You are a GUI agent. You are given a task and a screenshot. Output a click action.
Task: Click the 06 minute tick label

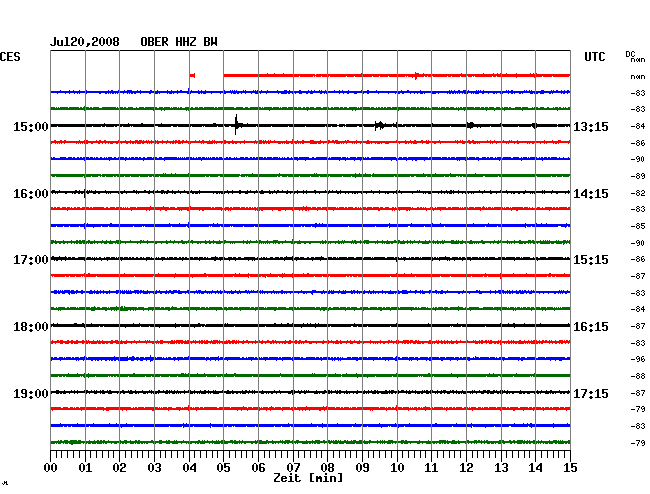pyautogui.click(x=258, y=467)
